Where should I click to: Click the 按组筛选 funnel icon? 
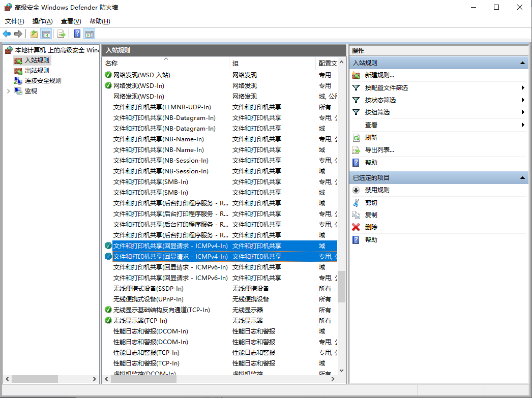[356, 112]
